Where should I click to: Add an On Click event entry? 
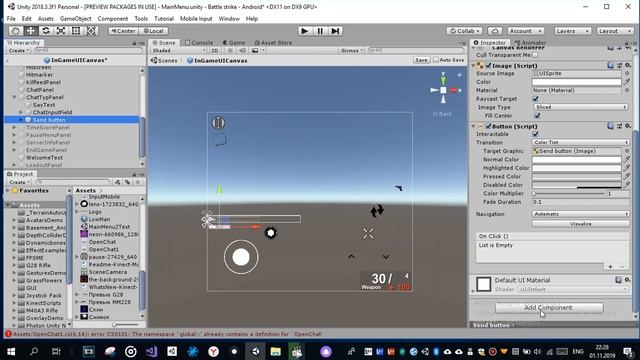[610, 267]
